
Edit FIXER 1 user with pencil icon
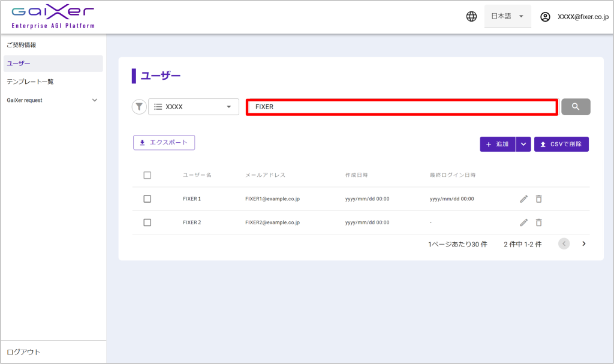coord(523,199)
